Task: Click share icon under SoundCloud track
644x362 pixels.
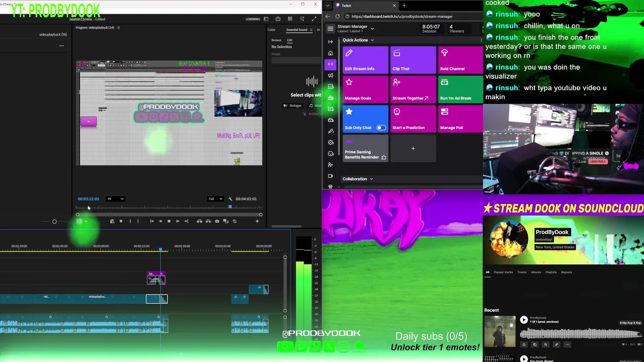Action: coord(524,345)
